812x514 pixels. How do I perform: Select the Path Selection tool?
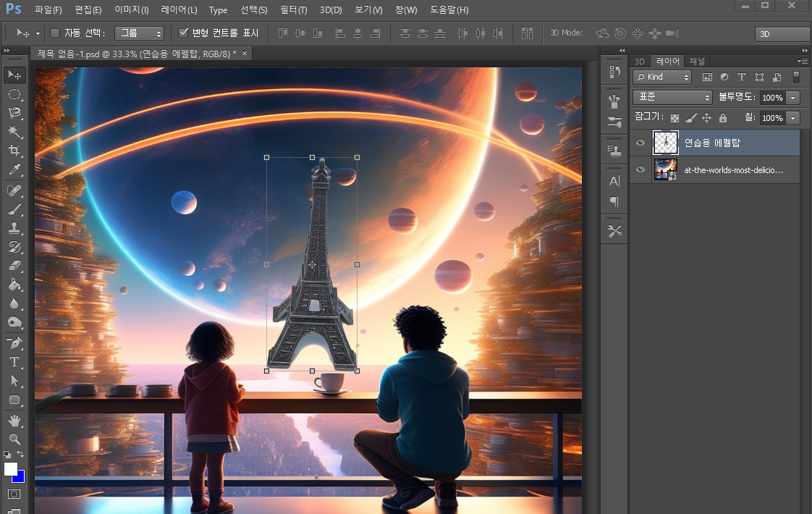point(14,381)
